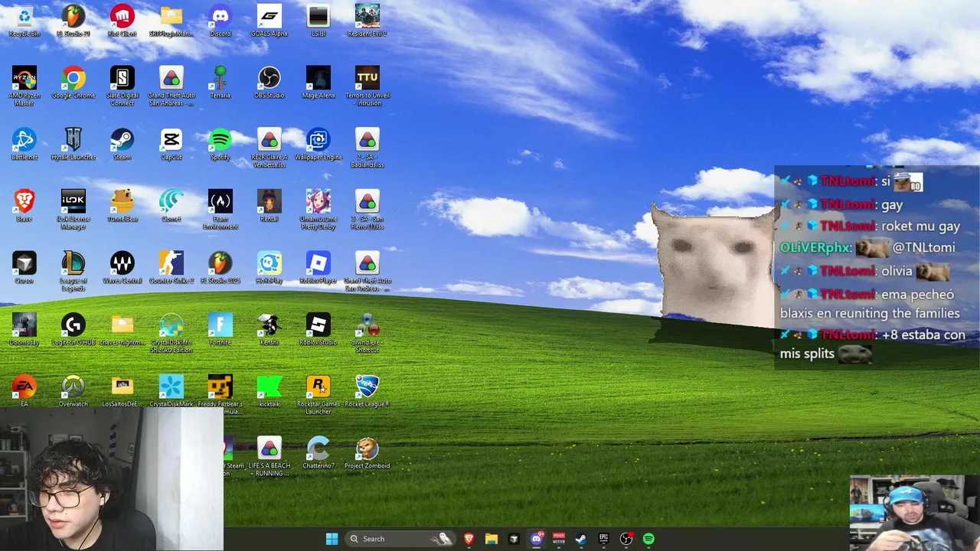This screenshot has height=551, width=980.
Task: Open the Recycle Bin desktop icon
Action: [x=24, y=21]
